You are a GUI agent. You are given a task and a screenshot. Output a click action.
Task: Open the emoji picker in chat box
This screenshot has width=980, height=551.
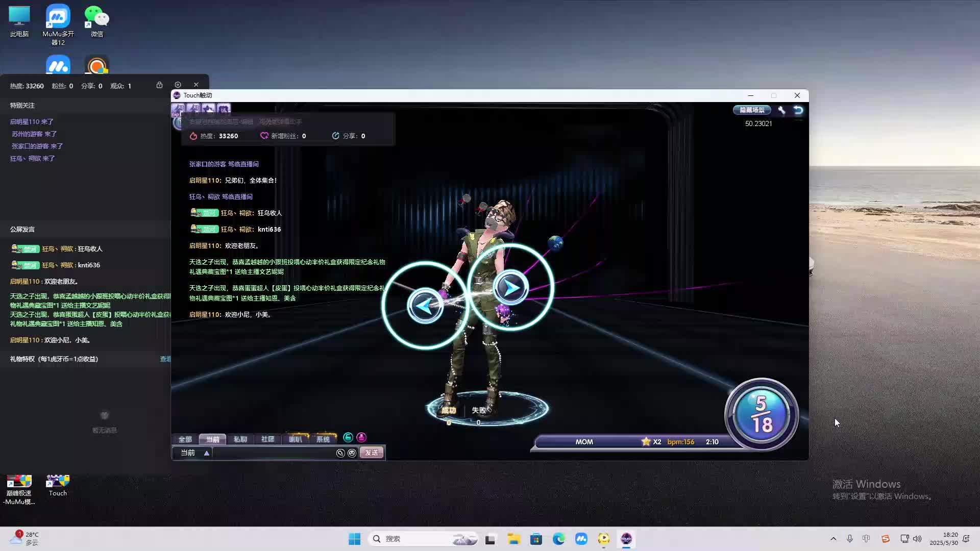352,453
